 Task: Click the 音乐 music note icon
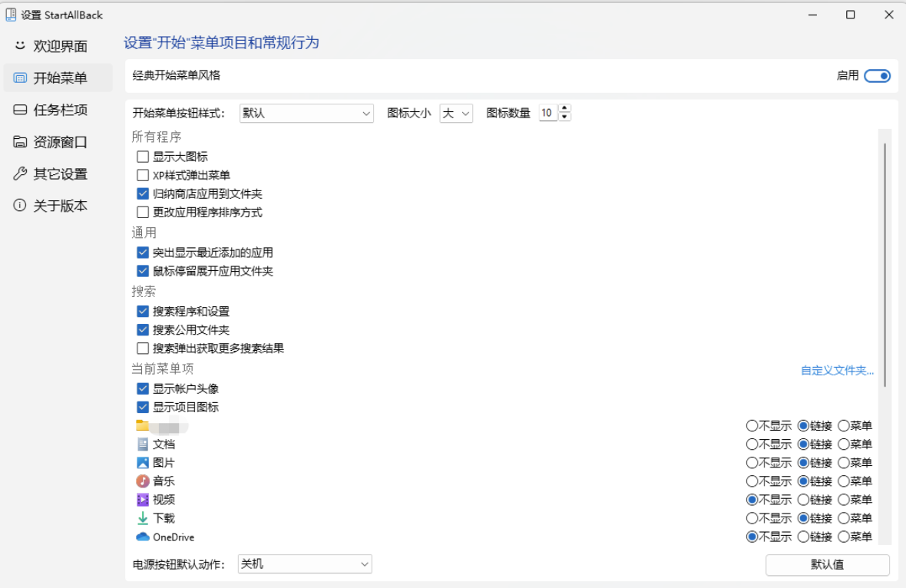[x=144, y=481]
